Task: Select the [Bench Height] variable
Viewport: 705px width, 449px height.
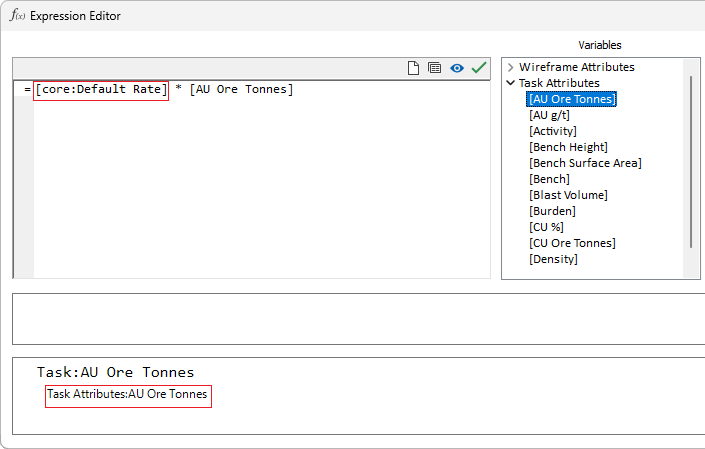Action: point(568,147)
